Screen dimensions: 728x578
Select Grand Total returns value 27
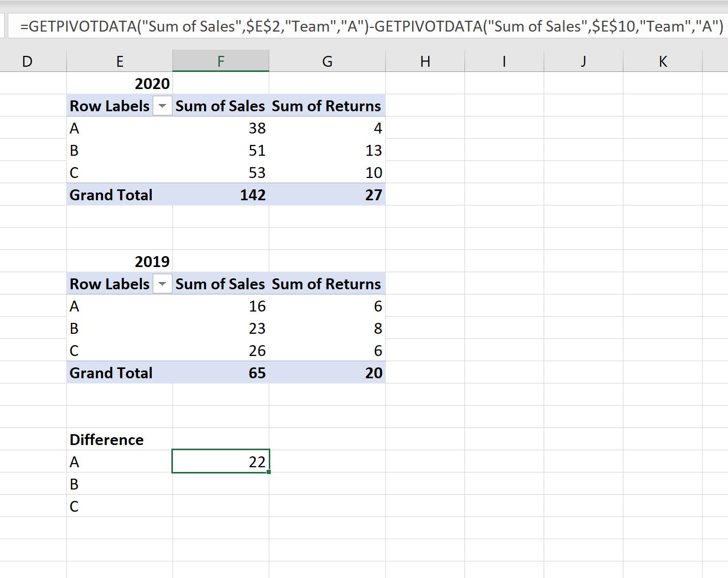point(327,195)
